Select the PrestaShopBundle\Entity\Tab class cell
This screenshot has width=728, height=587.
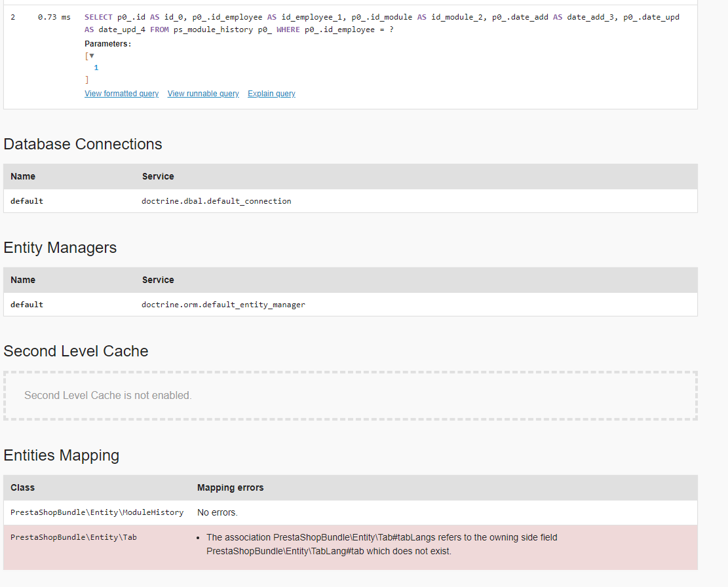click(73, 537)
